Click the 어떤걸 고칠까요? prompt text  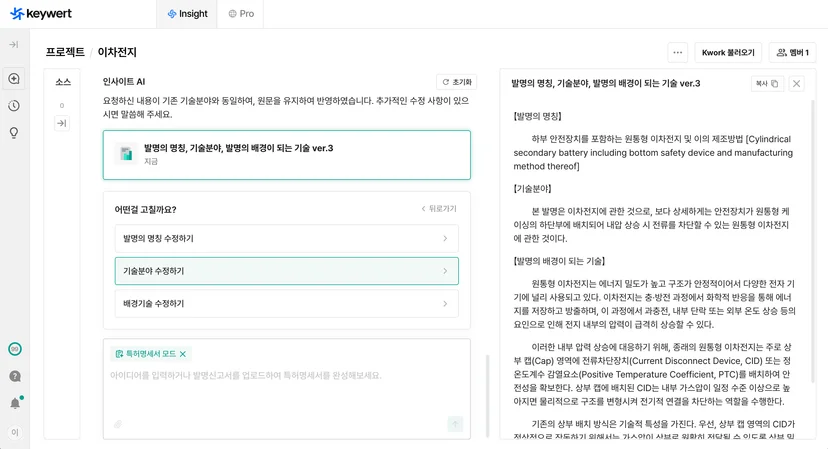[145, 209]
